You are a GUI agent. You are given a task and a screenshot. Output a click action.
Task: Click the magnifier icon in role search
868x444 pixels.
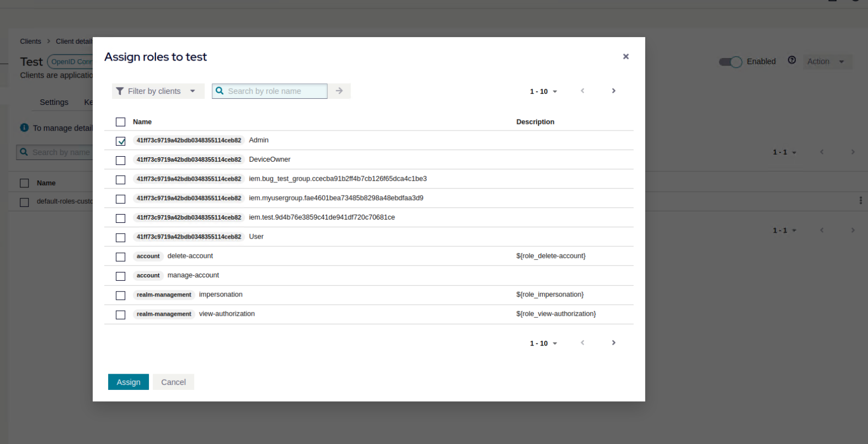point(219,91)
